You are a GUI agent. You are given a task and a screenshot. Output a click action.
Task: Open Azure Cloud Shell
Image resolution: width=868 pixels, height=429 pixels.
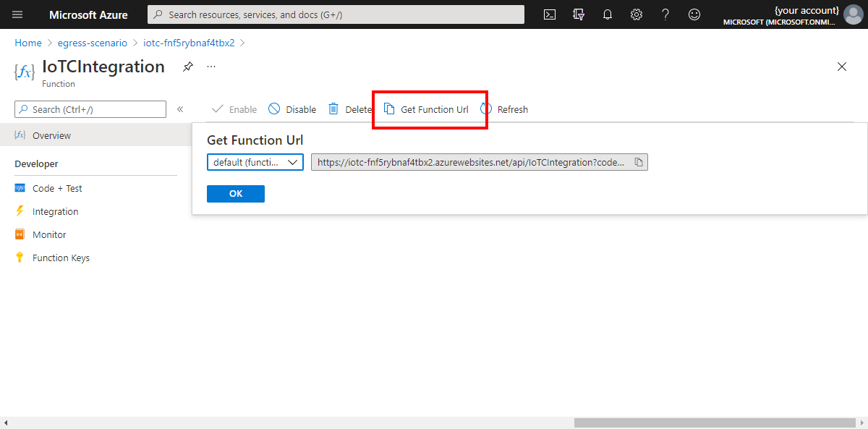(549, 14)
